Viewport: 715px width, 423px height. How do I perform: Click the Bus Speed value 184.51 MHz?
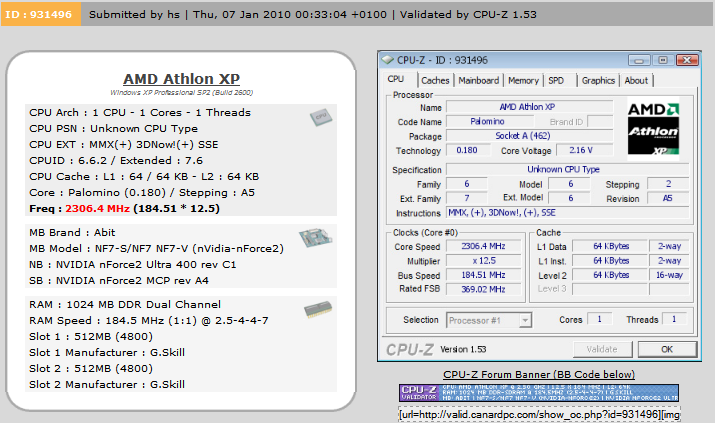483,275
